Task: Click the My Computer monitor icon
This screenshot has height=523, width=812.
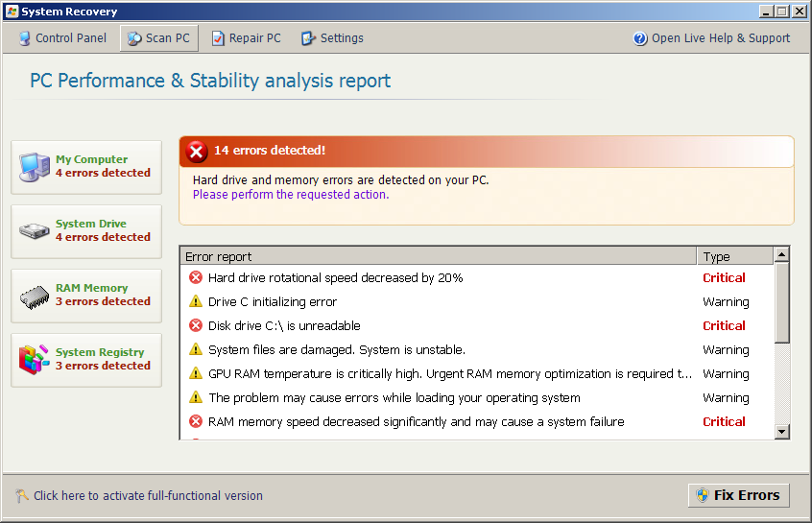Action: (35, 167)
